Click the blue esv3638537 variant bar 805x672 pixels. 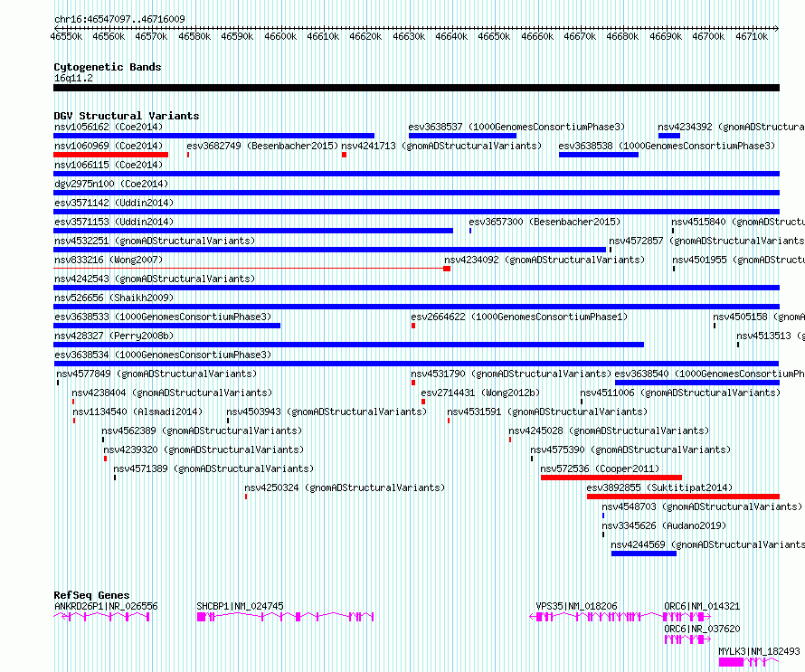click(462, 136)
